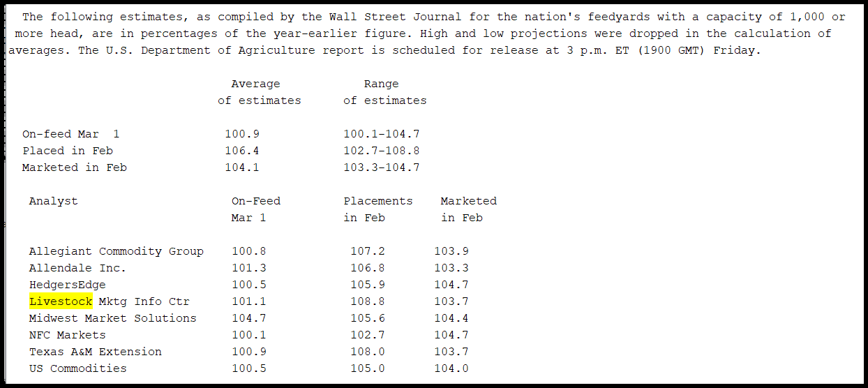Click Midwest Market Solutions analyst name
Image resolution: width=868 pixels, height=388 pixels.
(x=113, y=318)
